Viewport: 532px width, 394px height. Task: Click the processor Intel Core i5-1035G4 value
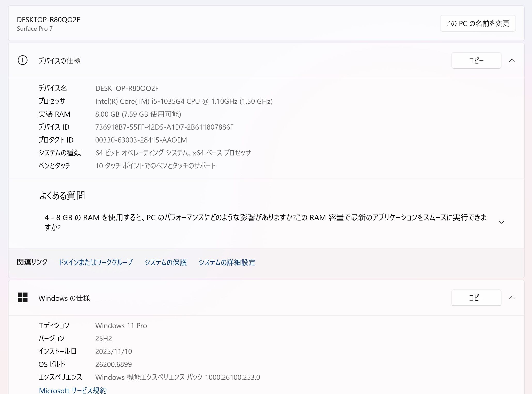click(x=184, y=101)
